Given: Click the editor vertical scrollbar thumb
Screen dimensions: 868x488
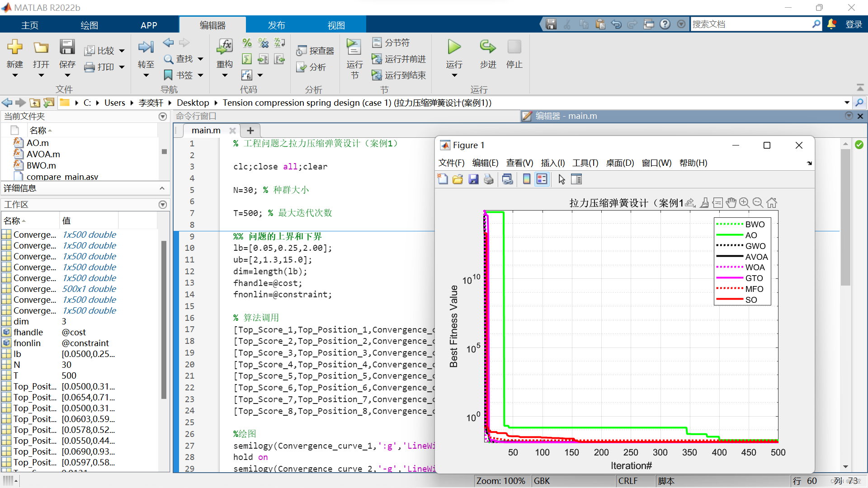Looking at the screenshot, I should [845, 217].
